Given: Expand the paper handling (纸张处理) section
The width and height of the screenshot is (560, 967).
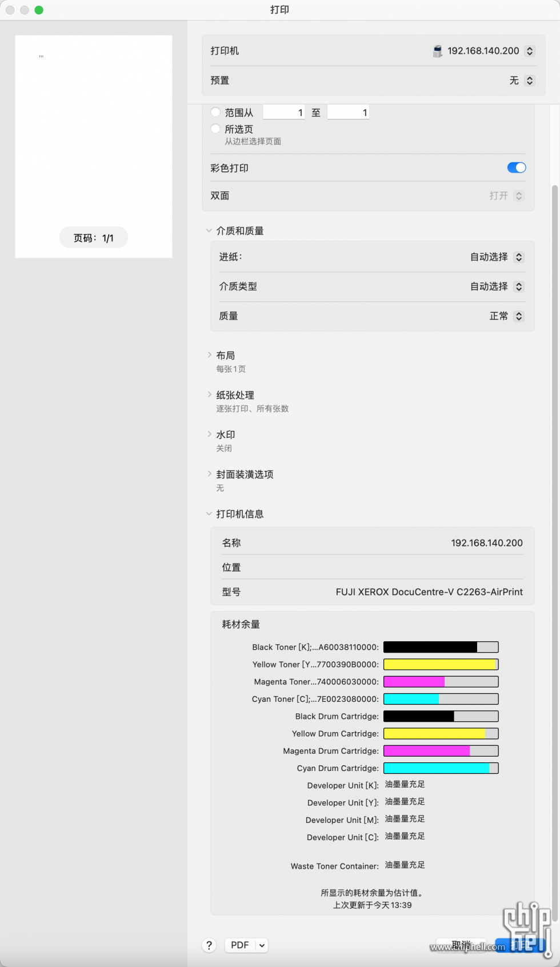Looking at the screenshot, I should [x=209, y=394].
